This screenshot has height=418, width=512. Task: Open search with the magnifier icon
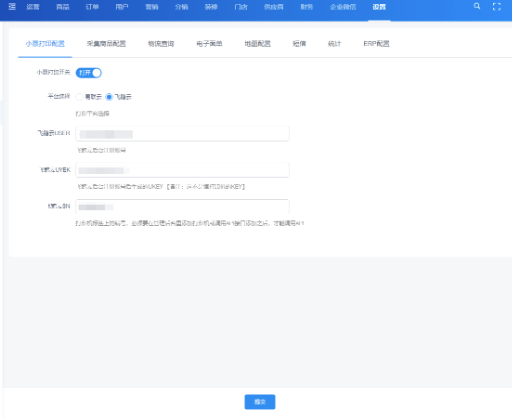click(477, 6)
